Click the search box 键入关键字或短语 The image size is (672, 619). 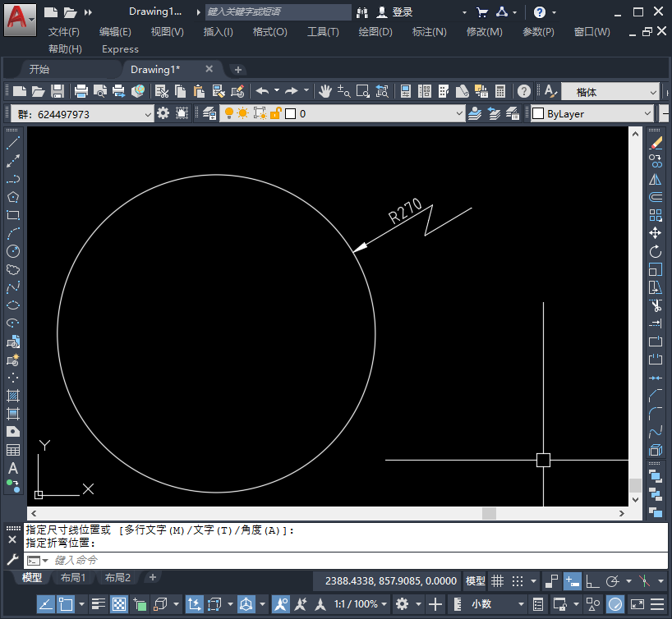(x=278, y=12)
